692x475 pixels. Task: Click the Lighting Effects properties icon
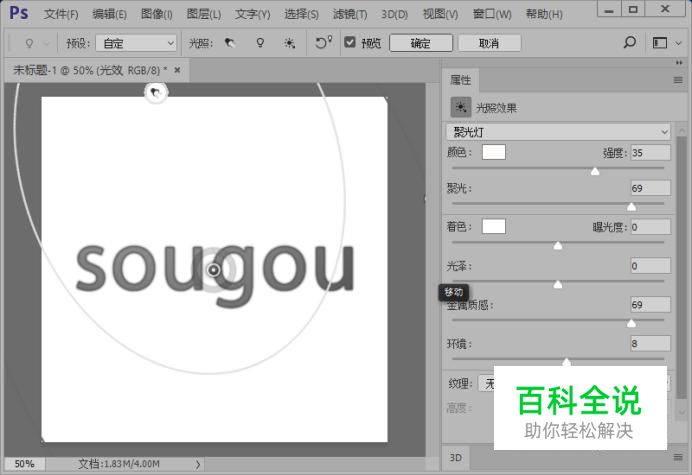pyautogui.click(x=461, y=107)
